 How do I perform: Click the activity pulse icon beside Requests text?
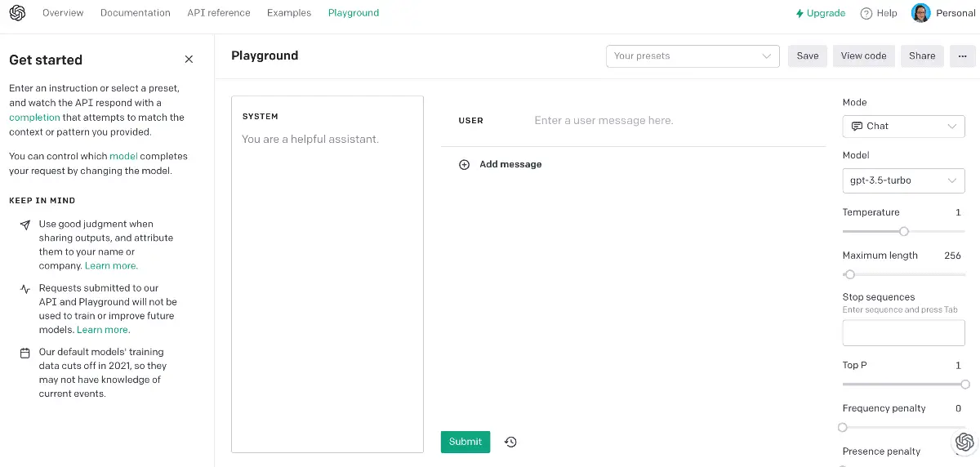coord(25,289)
